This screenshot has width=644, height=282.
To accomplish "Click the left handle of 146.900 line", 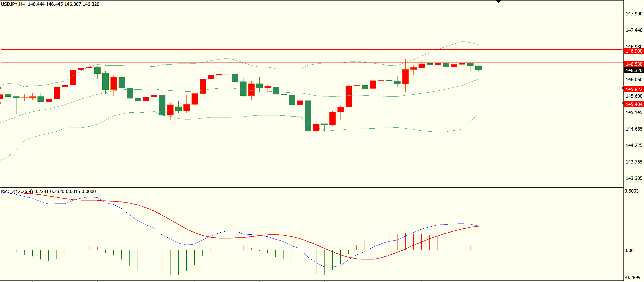I will tap(1, 49).
